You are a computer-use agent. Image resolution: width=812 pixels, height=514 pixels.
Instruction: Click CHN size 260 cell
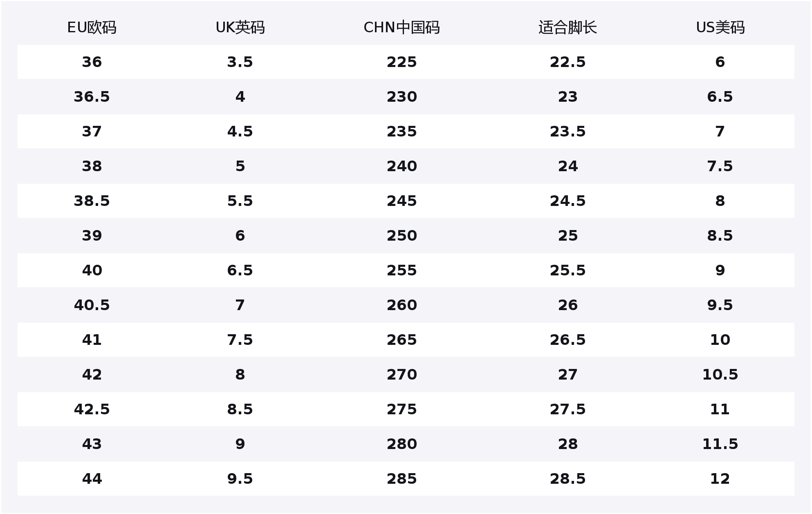tap(402, 305)
